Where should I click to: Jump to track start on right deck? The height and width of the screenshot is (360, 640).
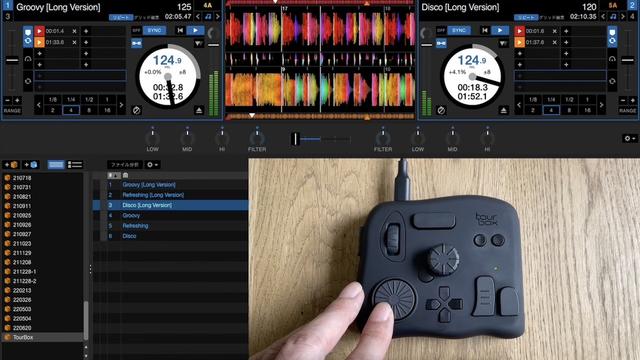pyautogui.click(x=484, y=31)
